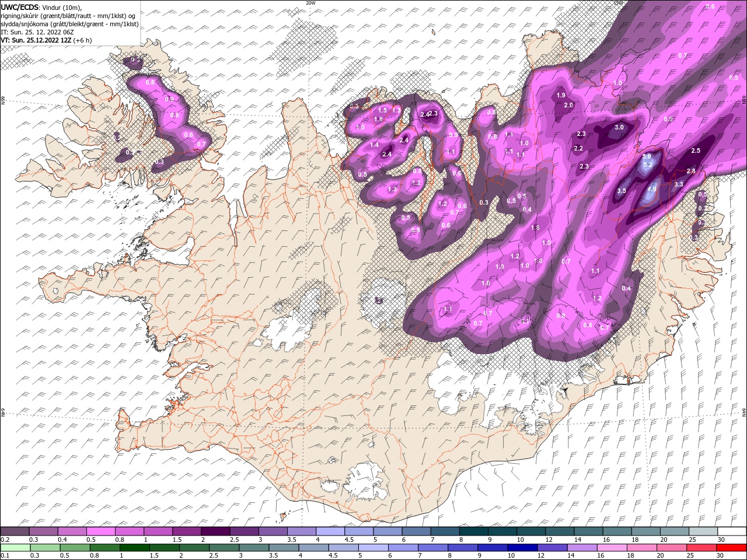Click the bright pink snow swatch labeled 0.5

[101, 531]
